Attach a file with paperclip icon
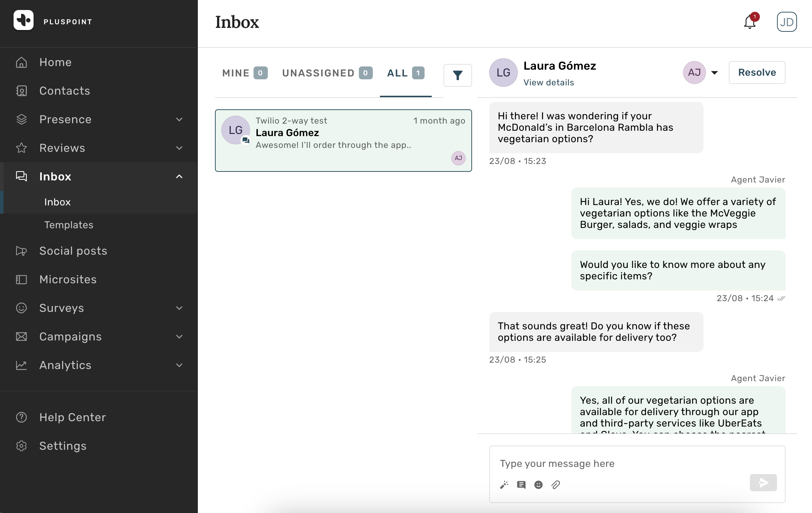The image size is (812, 513). (x=556, y=485)
